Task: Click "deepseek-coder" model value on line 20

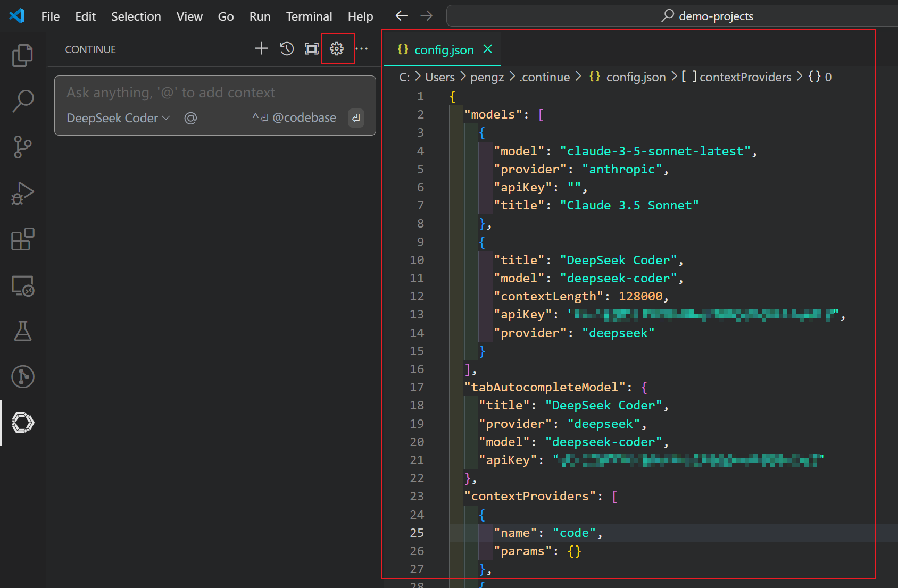Action: [x=603, y=442]
